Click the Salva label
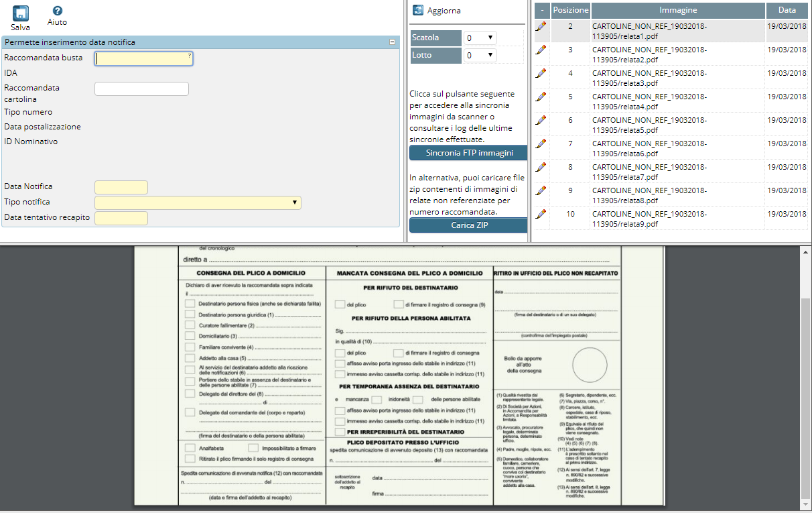The height and width of the screenshot is (513, 812). click(21, 27)
